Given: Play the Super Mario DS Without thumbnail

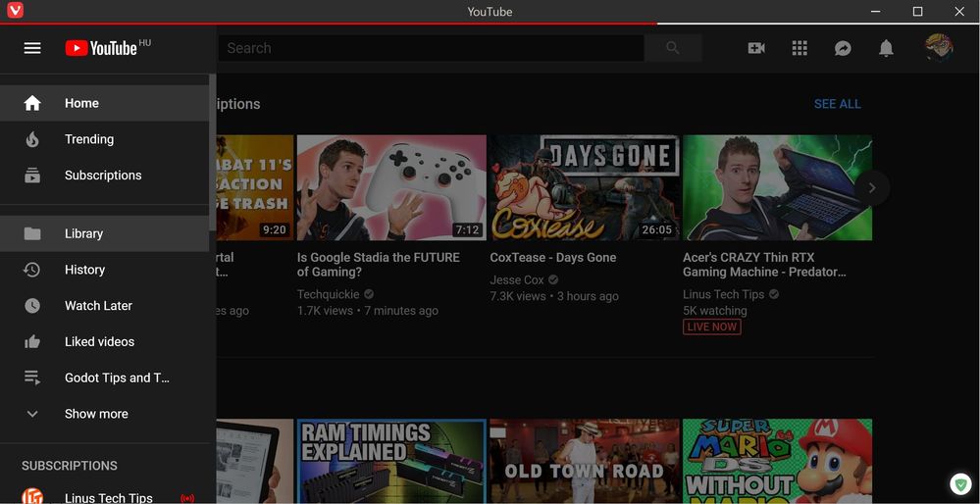Looking at the screenshot, I should coord(778,461).
